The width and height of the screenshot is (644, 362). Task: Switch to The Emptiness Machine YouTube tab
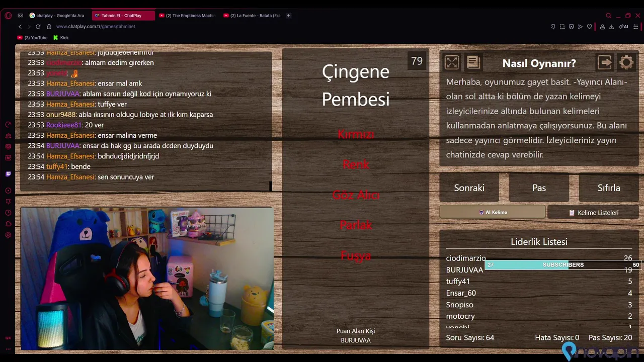[188, 16]
